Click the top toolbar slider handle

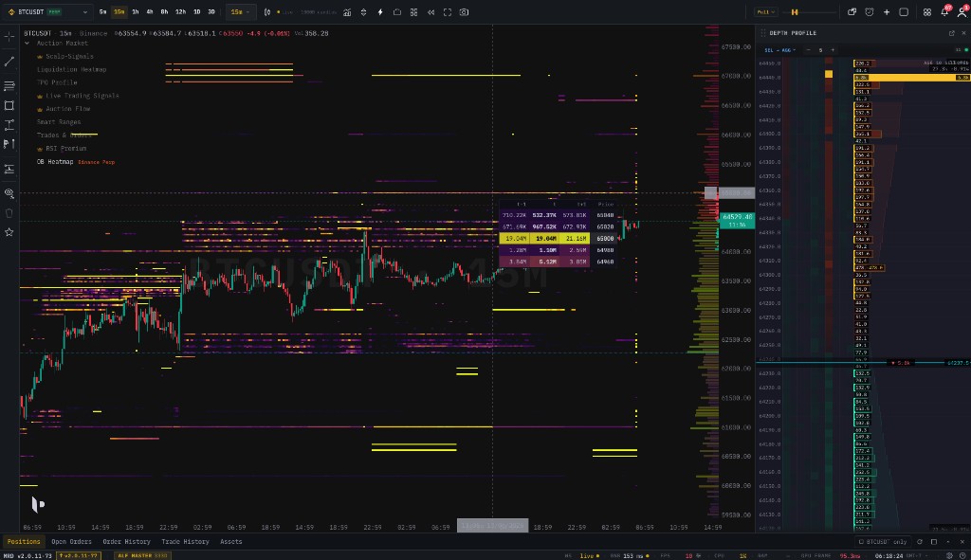click(795, 12)
